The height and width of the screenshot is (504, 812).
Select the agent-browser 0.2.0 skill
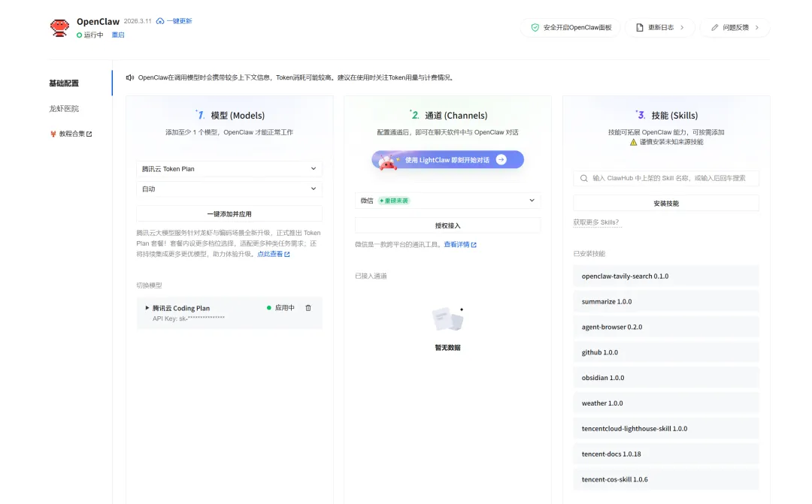[666, 327]
